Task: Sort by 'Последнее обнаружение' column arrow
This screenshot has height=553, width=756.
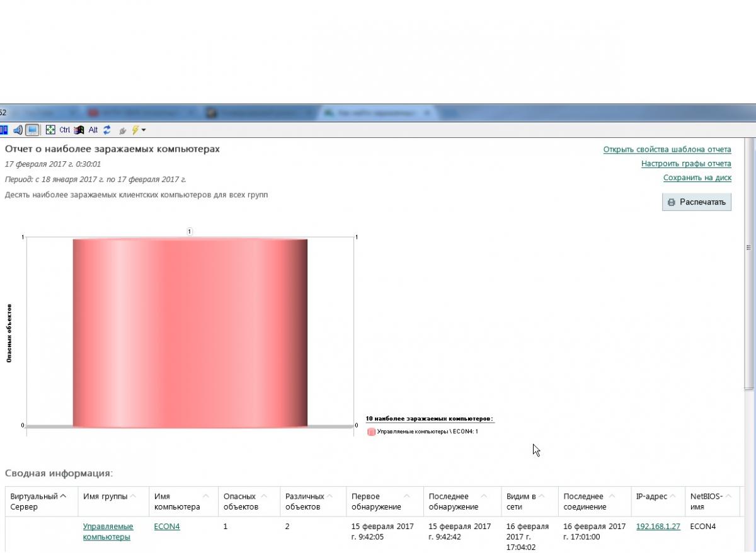Action: coord(484,496)
